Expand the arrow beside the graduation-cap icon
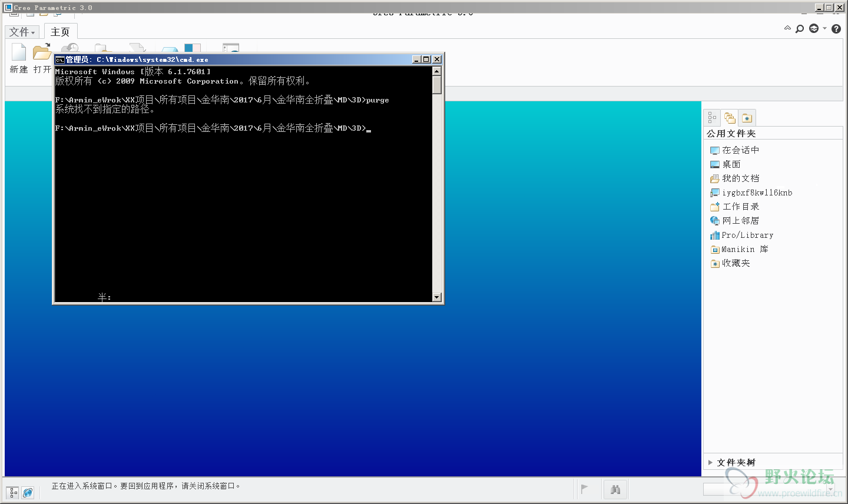This screenshot has height=504, width=848. point(824,28)
